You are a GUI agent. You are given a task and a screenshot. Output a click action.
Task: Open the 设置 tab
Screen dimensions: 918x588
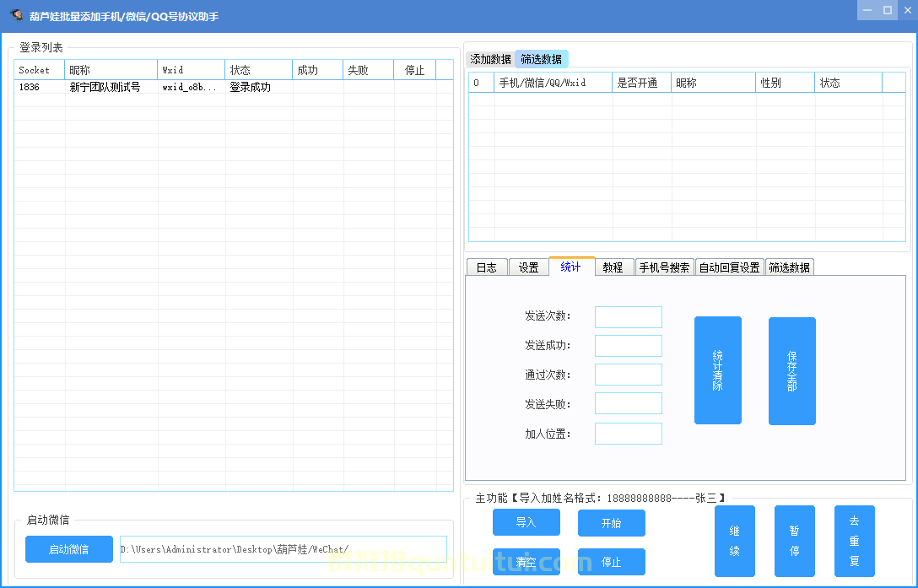[529, 267]
